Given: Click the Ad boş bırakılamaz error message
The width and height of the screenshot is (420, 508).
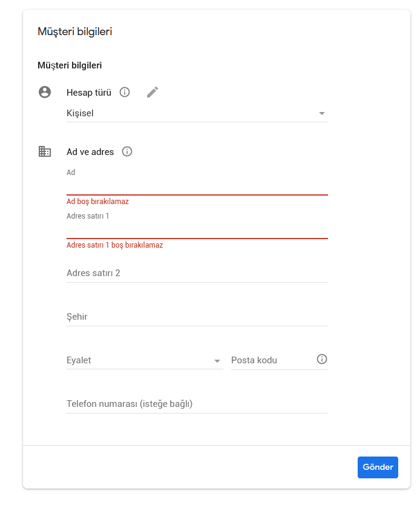Looking at the screenshot, I should pyautogui.click(x=97, y=202).
